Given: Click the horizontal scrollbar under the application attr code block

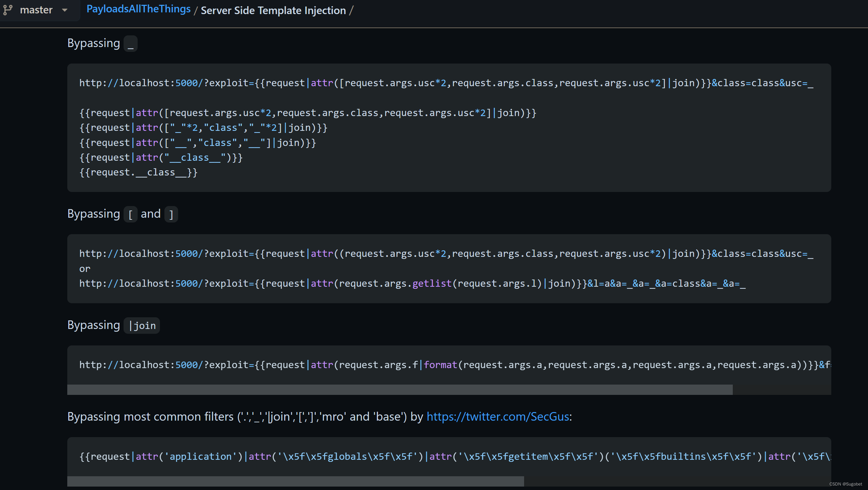Looking at the screenshot, I should 296,481.
